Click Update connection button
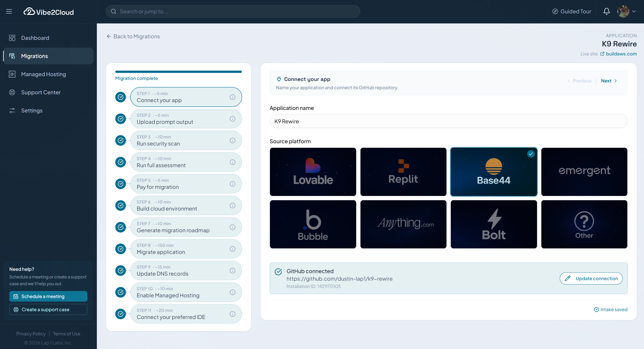The height and width of the screenshot is (349, 644). (591, 278)
